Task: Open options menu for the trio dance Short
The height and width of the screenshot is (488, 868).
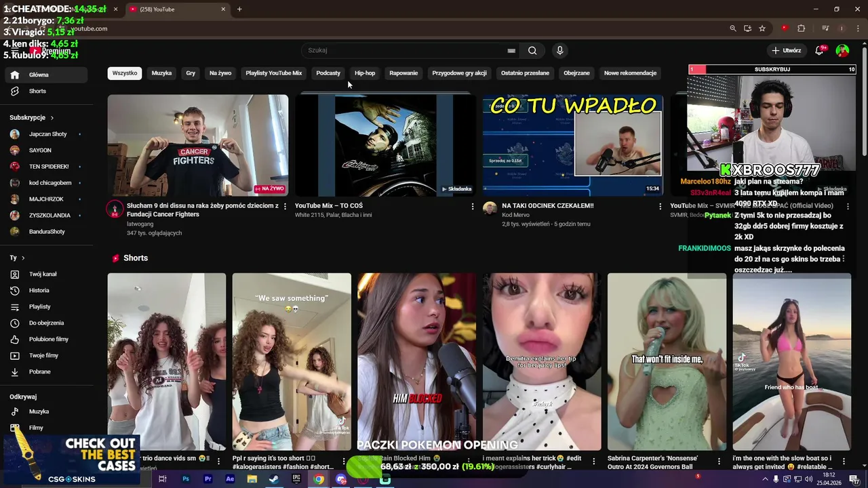Action: [218, 461]
